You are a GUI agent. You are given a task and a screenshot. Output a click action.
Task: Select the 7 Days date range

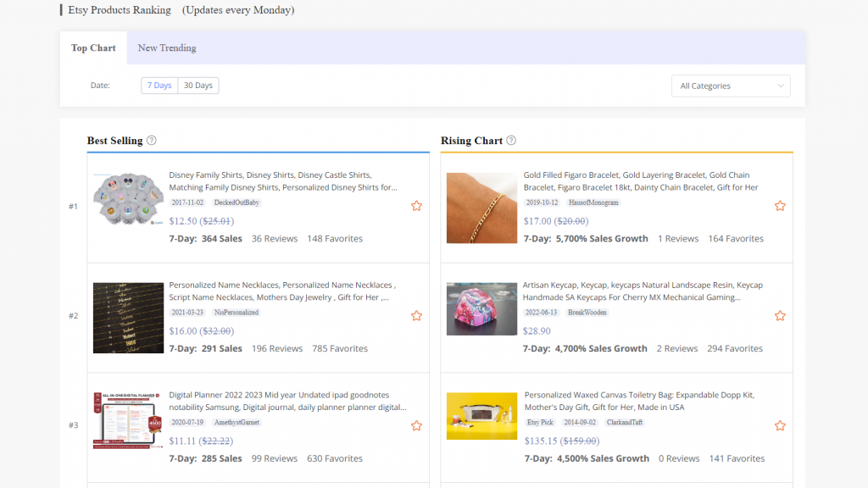click(x=159, y=86)
